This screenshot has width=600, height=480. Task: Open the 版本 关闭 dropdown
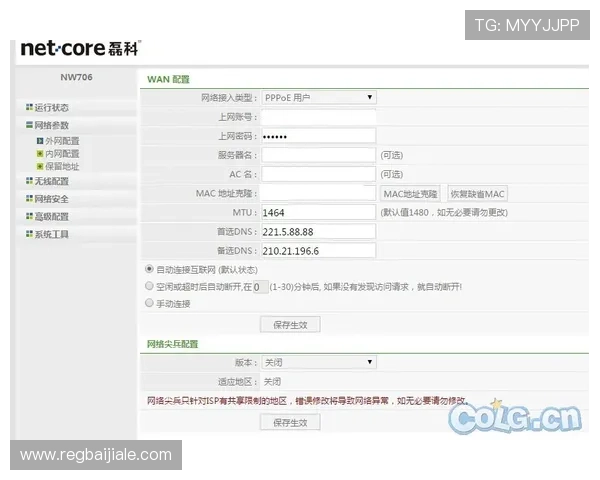tap(319, 362)
